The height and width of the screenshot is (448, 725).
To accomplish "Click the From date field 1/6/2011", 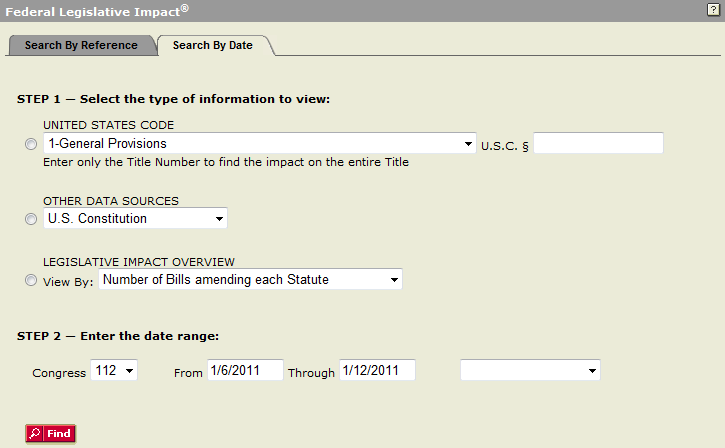I will click(245, 370).
